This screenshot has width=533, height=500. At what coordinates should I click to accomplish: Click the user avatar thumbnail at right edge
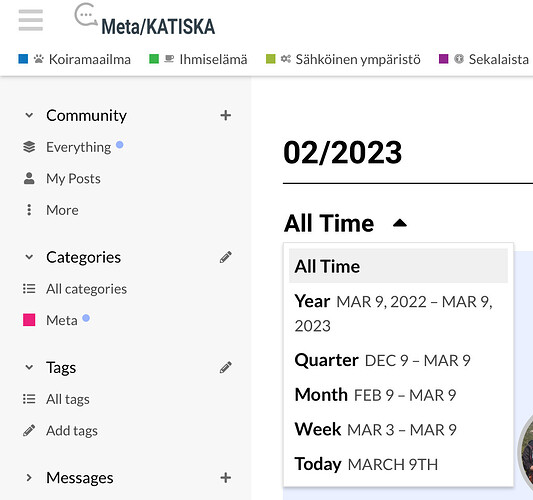pyautogui.click(x=526, y=452)
